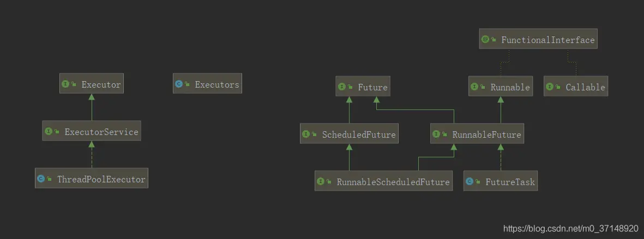The width and height of the screenshot is (644, 239).
Task: Click the interface icon on Callable node
Action: [x=550, y=87]
